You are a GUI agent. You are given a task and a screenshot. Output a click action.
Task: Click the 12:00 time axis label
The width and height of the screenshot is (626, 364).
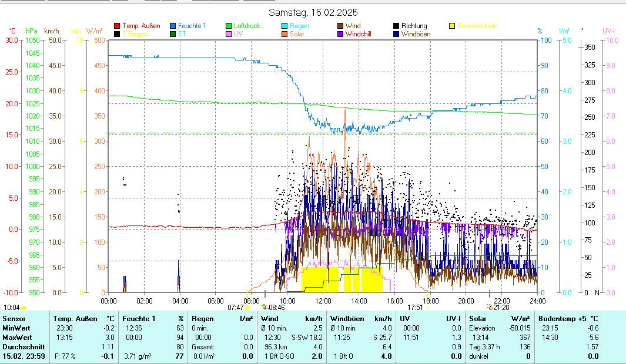pyautogui.click(x=323, y=301)
